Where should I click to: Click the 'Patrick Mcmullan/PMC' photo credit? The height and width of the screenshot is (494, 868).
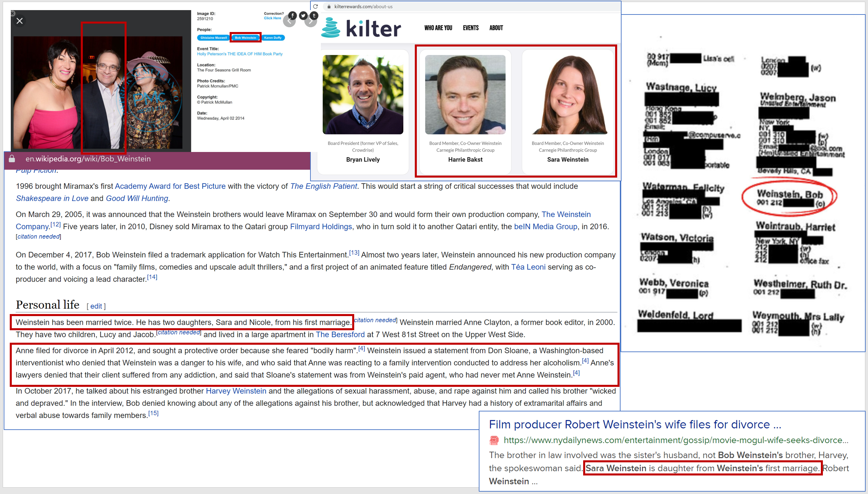click(218, 86)
